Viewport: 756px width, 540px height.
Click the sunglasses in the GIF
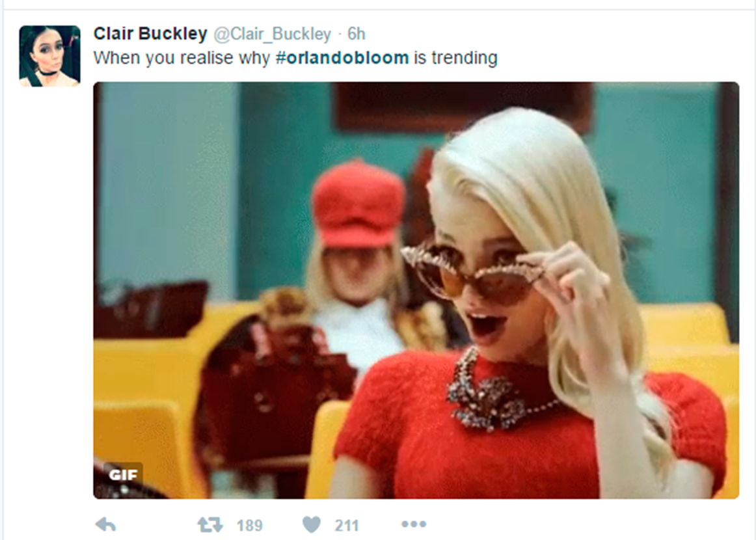472,275
